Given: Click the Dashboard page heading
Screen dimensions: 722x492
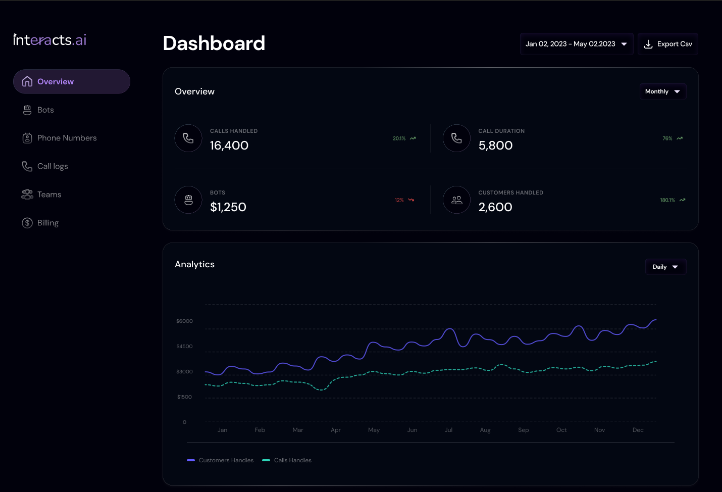Looking at the screenshot, I should [214, 44].
